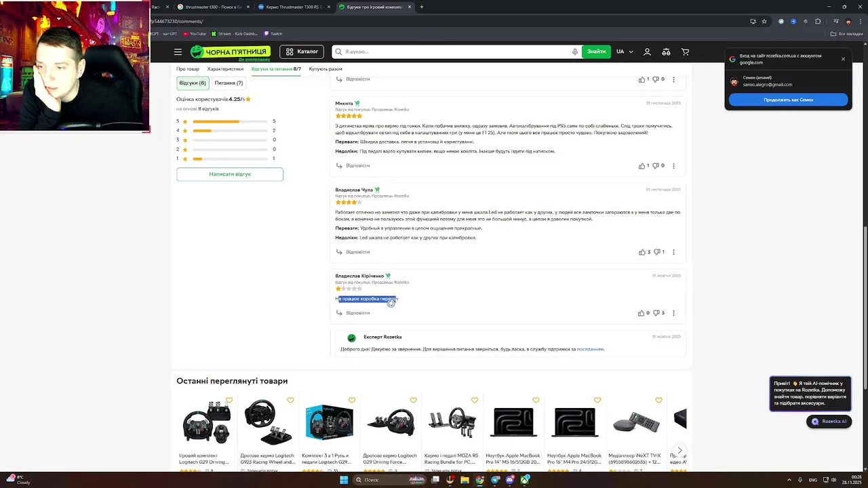Open File Explorer from the taskbar

465,480
